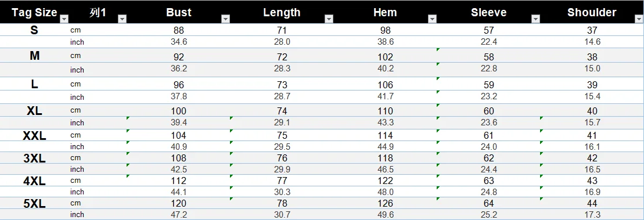Select the Length cell with value 71
This screenshot has width=644, height=220.
coord(282,30)
